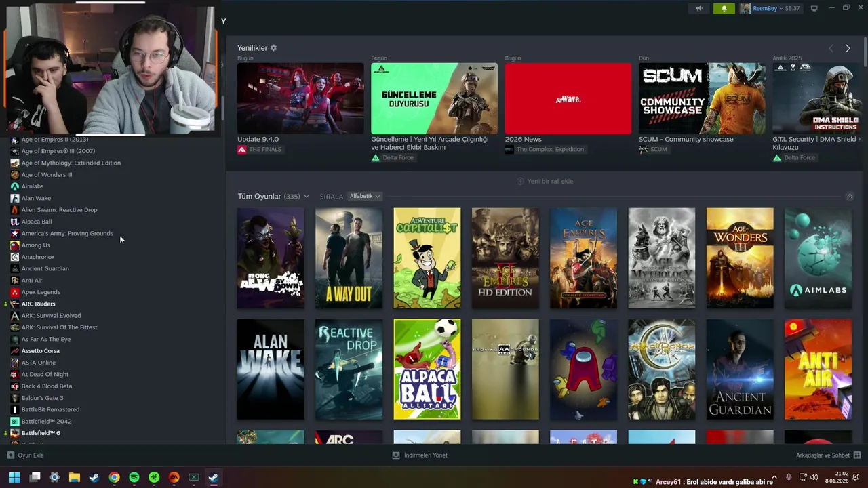868x488 pixels.
Task: Open 2026 News red thumbnail
Action: tap(568, 98)
